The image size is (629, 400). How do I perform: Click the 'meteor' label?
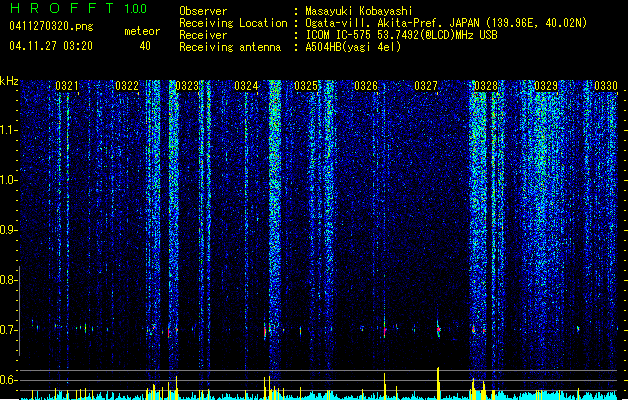pos(142,31)
